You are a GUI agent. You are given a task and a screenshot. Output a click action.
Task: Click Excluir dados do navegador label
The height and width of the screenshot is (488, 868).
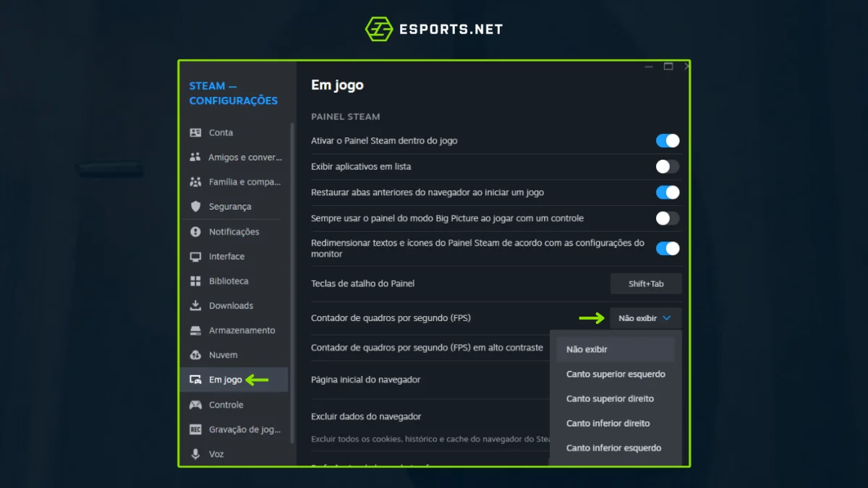[366, 416]
